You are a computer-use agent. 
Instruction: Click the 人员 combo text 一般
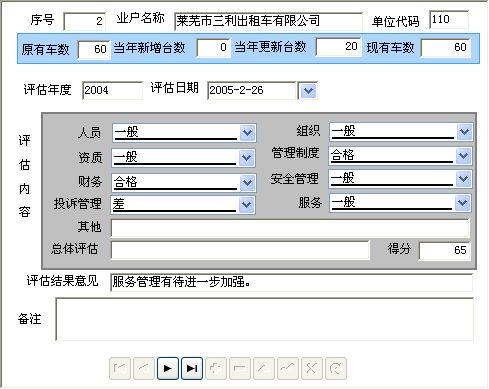tap(126, 132)
